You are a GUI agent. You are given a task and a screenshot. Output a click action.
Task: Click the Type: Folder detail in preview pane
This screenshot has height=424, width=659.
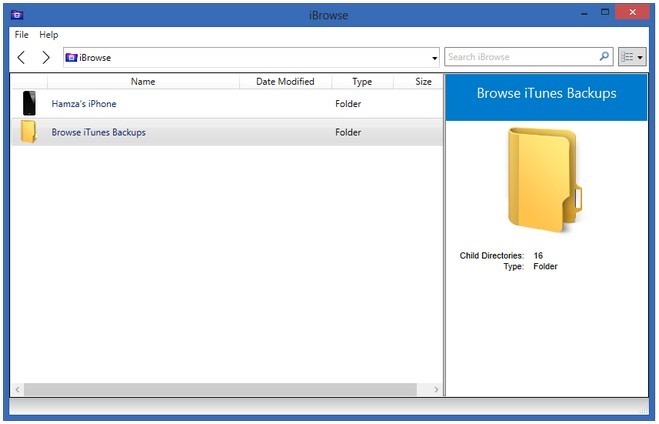tap(530, 266)
